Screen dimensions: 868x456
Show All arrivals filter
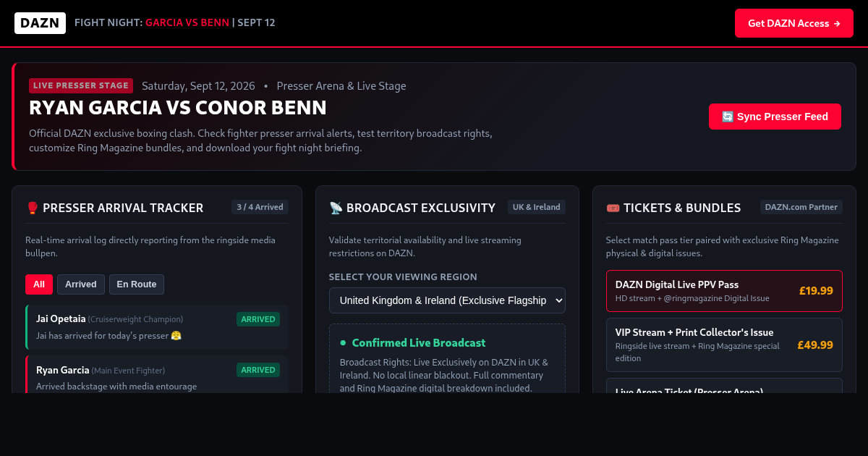[x=39, y=284]
